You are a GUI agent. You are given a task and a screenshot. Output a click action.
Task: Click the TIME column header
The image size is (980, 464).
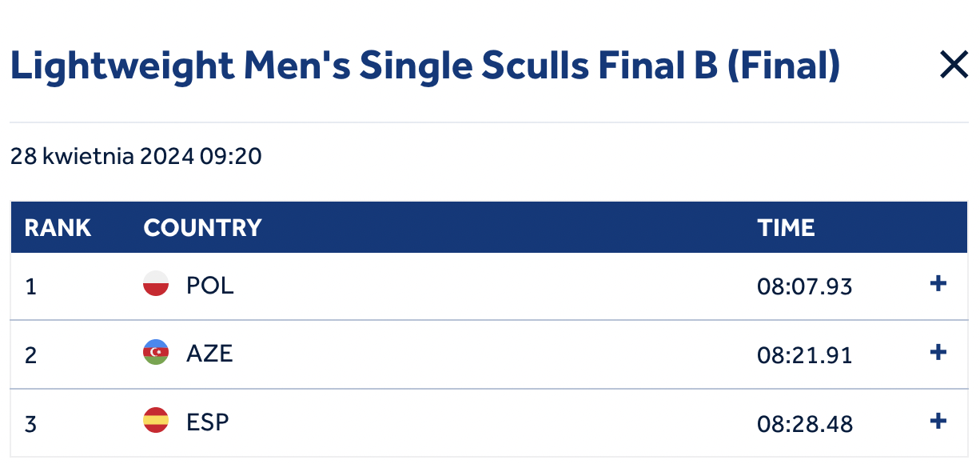pos(787,228)
